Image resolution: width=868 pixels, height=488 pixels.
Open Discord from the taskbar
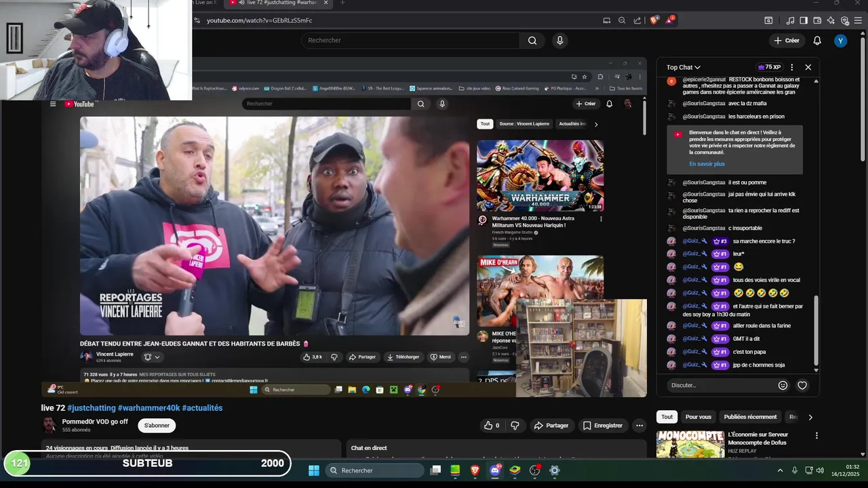pyautogui.click(x=495, y=470)
